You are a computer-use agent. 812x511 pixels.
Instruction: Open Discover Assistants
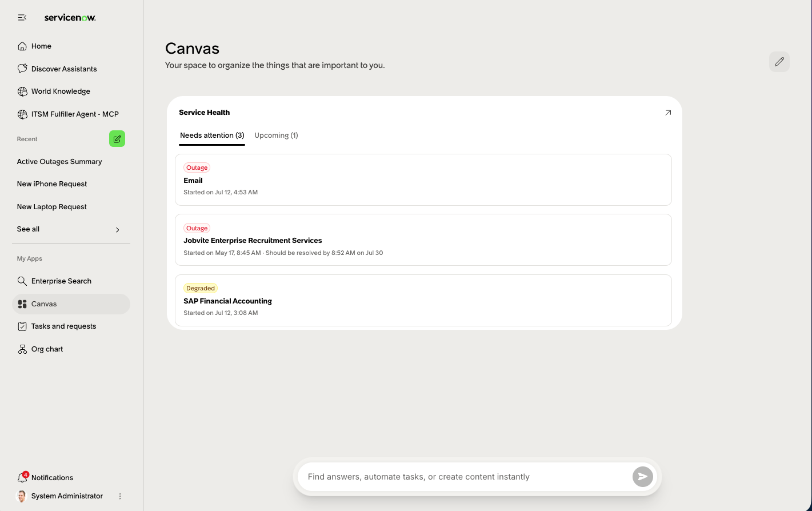[71, 69]
